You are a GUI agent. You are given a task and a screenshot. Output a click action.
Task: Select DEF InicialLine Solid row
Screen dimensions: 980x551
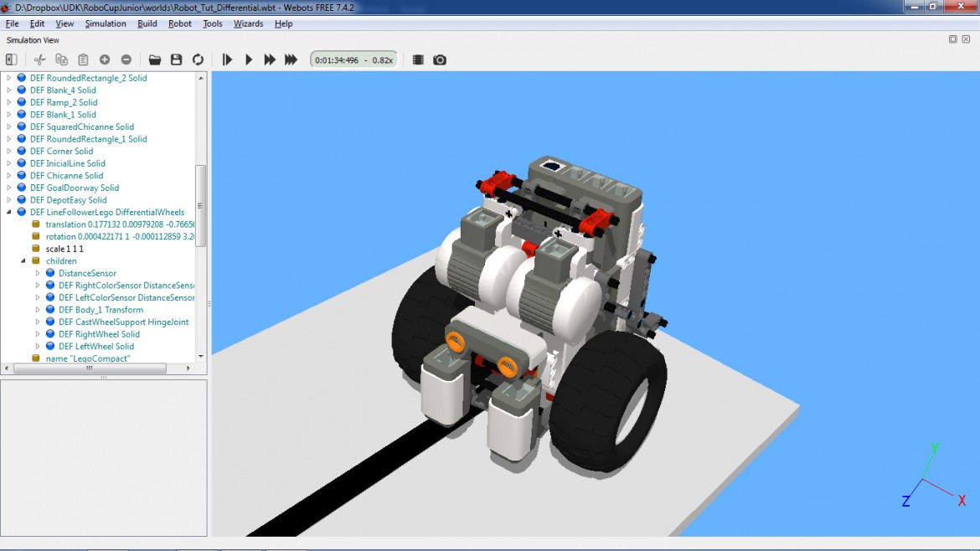[x=68, y=163]
